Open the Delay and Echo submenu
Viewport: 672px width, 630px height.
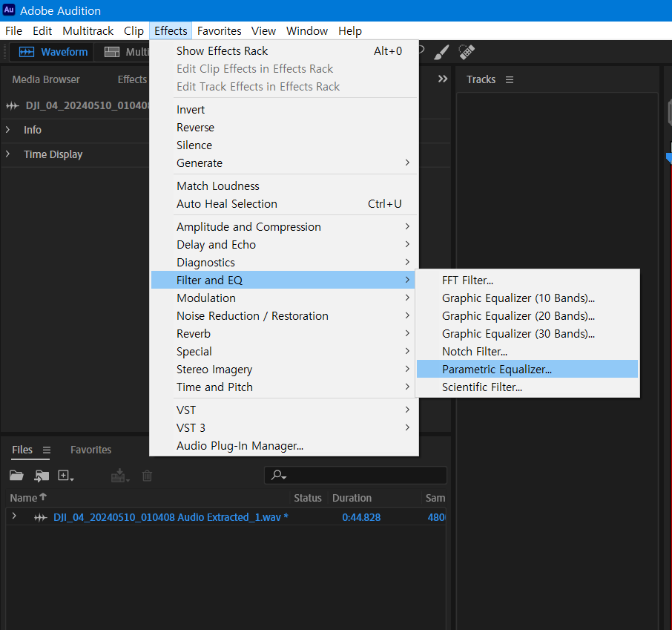pos(284,244)
